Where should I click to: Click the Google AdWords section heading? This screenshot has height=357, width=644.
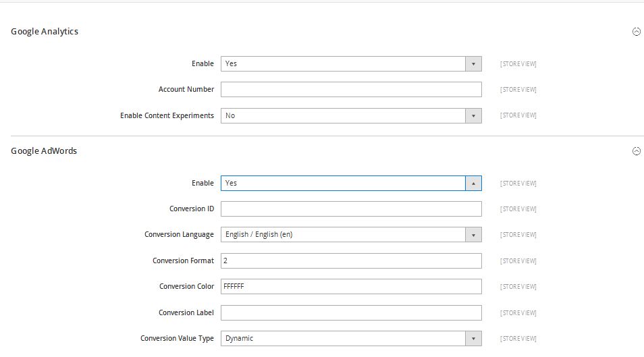44,151
